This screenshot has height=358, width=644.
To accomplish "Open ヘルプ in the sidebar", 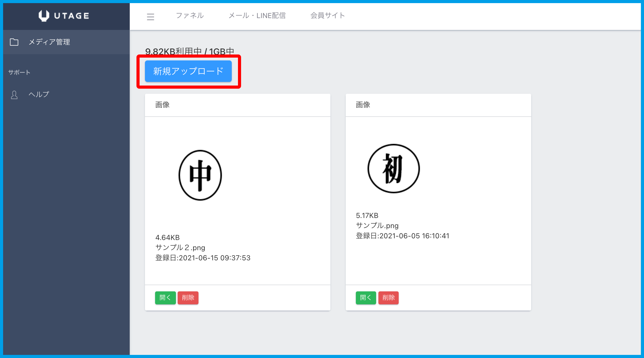I will 39,94.
